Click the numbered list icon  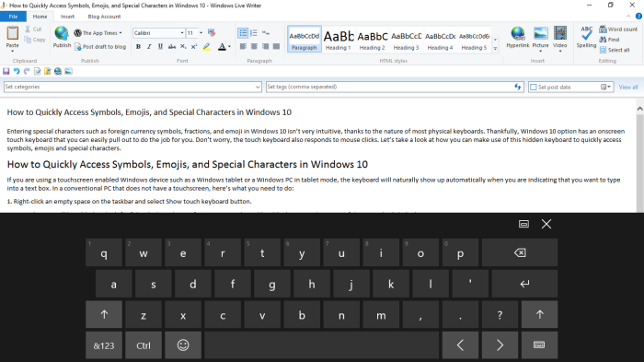(x=254, y=33)
